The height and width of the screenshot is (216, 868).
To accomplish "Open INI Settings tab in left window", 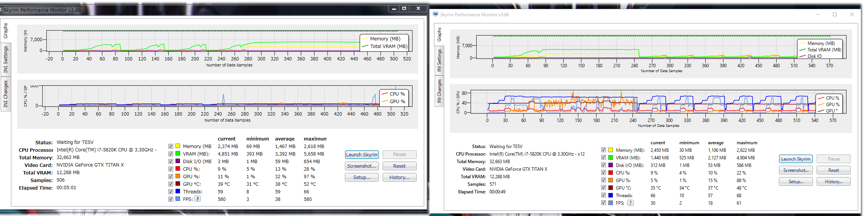I will 6,59.
